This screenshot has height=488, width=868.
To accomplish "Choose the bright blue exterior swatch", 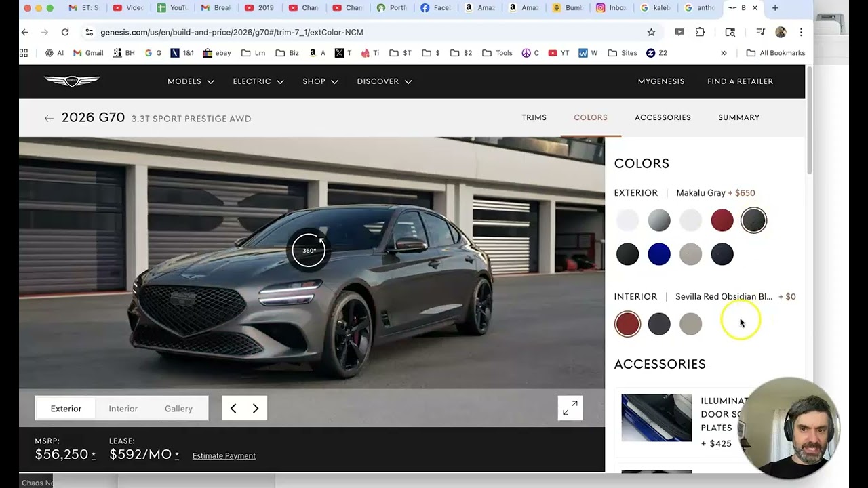I will click(659, 254).
